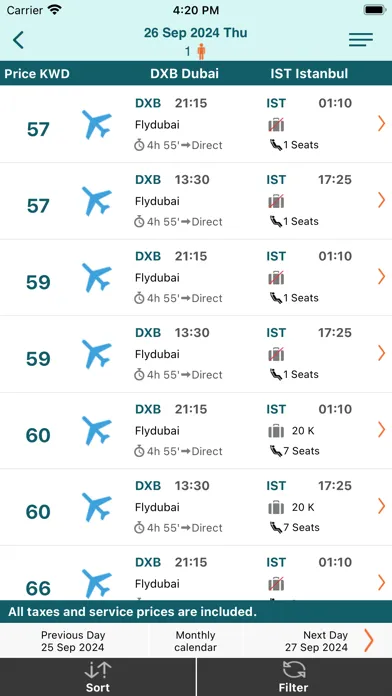Expand the 66 KWD flight chevron
Viewport: 392px width, 696px height.
tap(381, 582)
